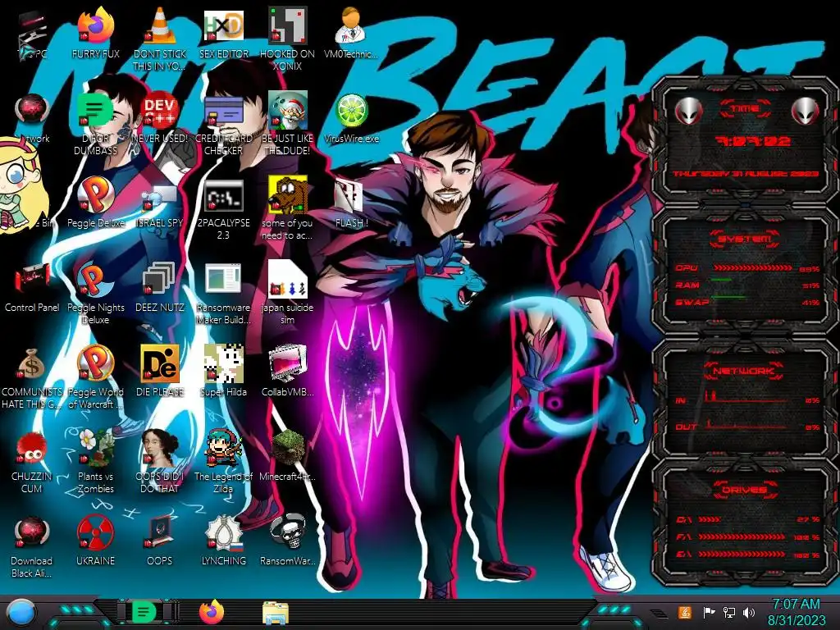Open the FLASH ! desktop shortcut
This screenshot has width=840, height=630.
351,195
